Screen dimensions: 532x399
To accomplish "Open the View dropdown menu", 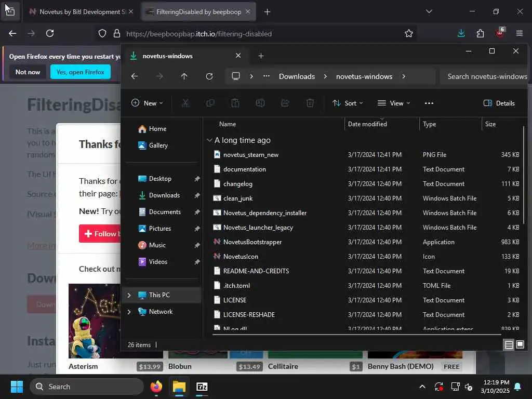I will [x=394, y=103].
